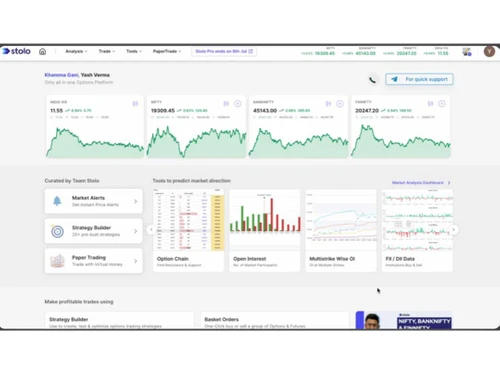Open the Market Analysis Dashboard link

pyautogui.click(x=418, y=183)
